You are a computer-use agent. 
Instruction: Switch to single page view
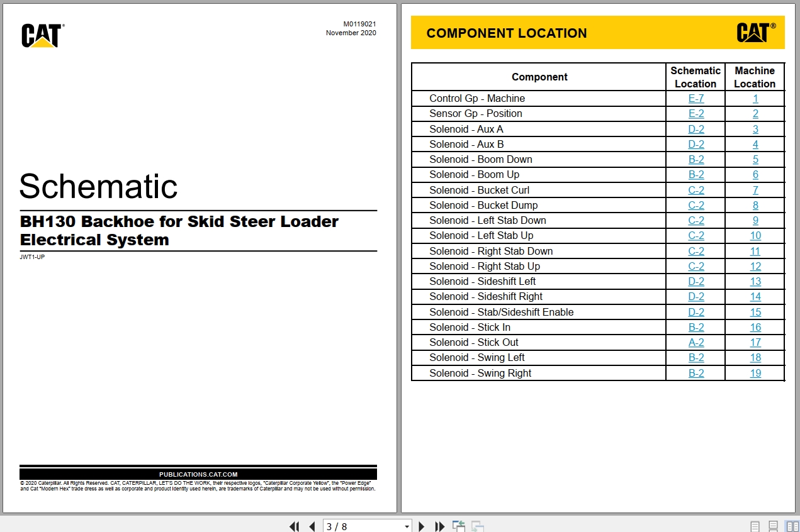click(755, 526)
